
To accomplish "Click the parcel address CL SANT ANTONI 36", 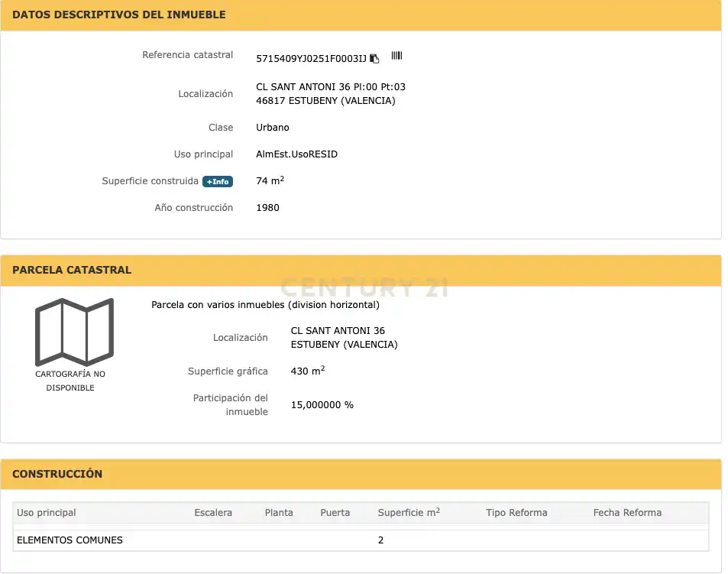I will pyautogui.click(x=338, y=331).
